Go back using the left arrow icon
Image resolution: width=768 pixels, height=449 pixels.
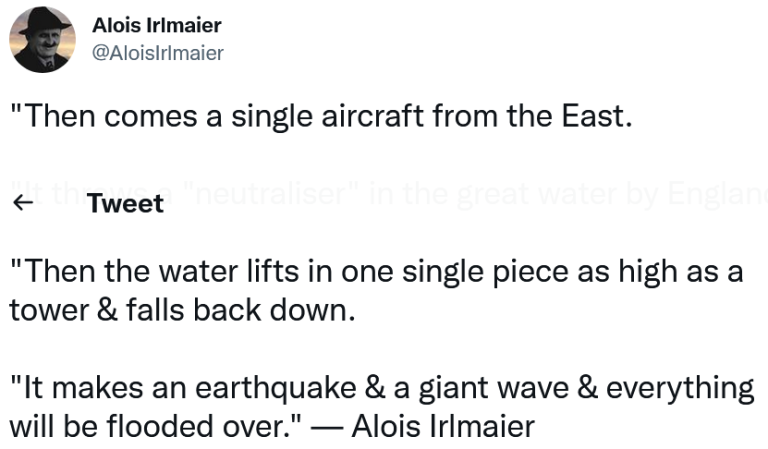click(x=23, y=203)
